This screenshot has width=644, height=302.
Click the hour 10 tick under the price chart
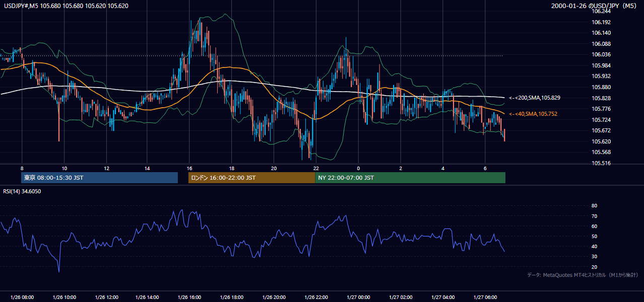[x=64, y=168]
